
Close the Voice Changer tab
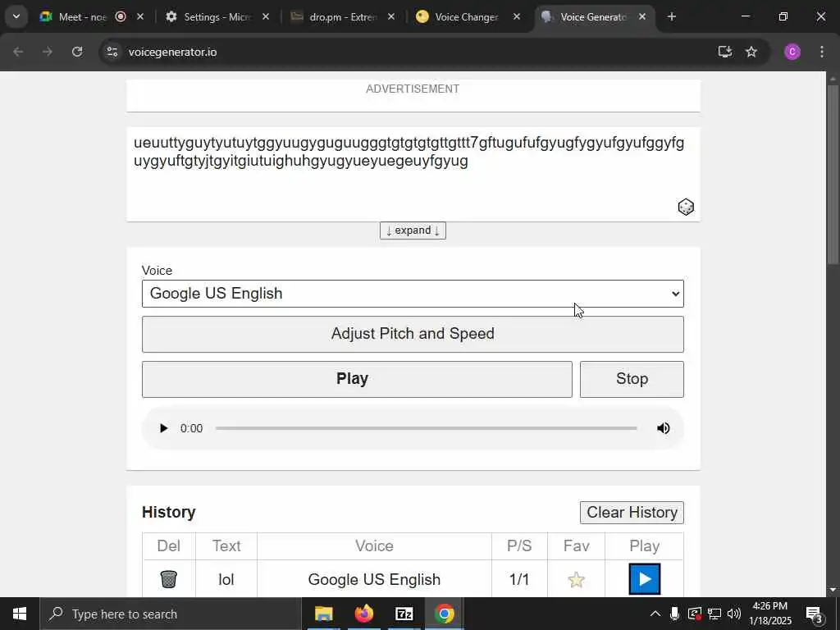coord(517,17)
